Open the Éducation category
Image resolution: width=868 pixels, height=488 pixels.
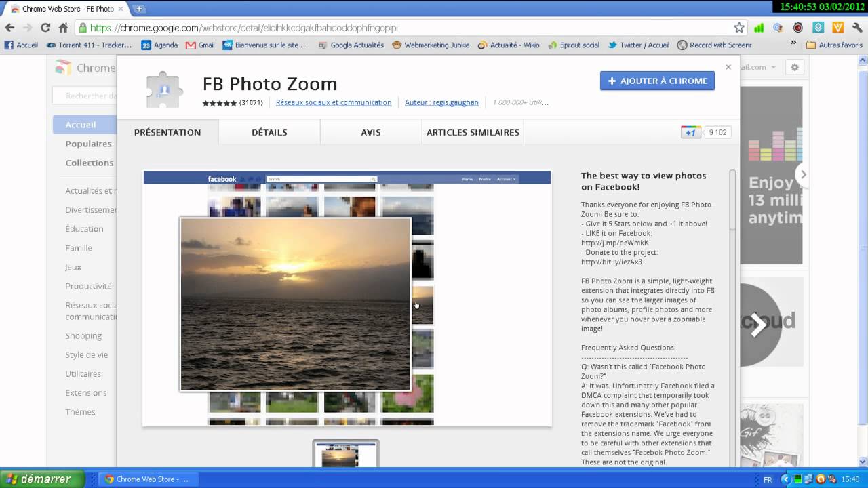(x=84, y=229)
